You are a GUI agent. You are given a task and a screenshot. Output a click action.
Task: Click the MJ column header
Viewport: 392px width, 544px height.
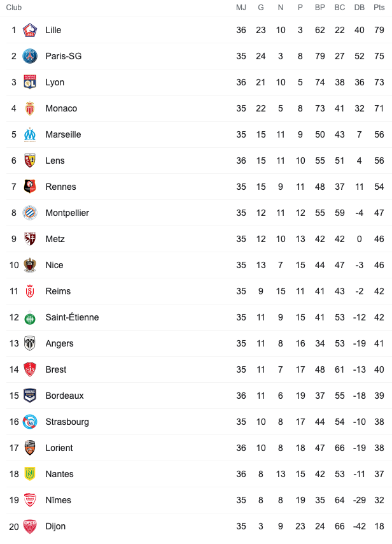pos(241,8)
